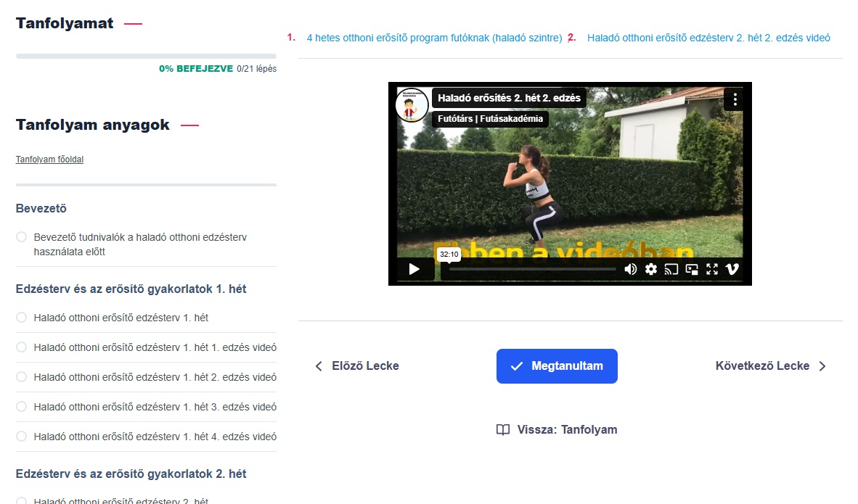This screenshot has height=504, width=858.
Task: Click the video progress bar
Action: click(x=532, y=269)
